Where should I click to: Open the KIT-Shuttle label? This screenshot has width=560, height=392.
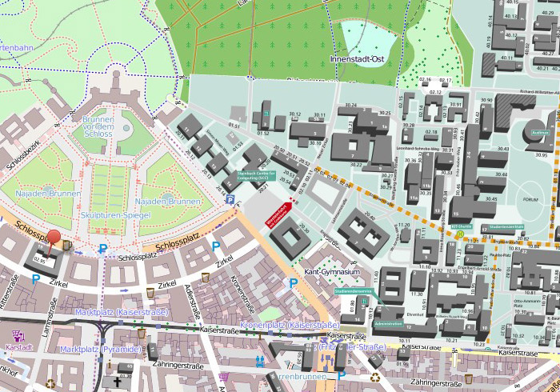pos(462,226)
